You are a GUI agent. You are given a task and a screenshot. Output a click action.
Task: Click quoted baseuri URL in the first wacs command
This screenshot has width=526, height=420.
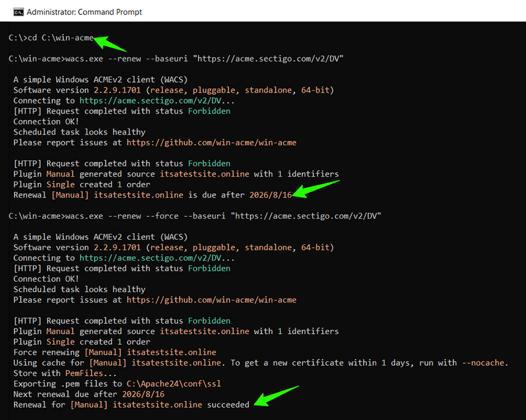tap(268, 59)
